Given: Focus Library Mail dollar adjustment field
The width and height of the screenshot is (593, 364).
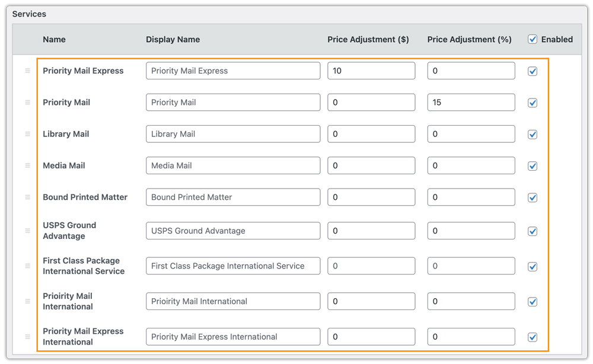Looking at the screenshot, I should (371, 134).
